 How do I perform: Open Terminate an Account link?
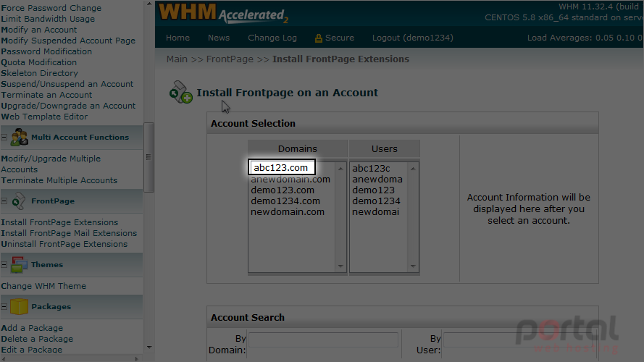(x=46, y=95)
